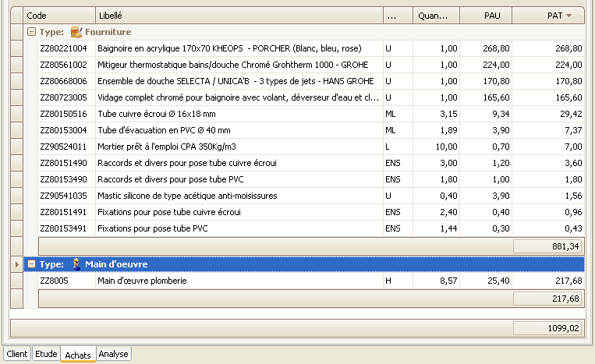The image size is (595, 364).
Task: Select the Baignoire en acrylique KHEOPS row
Action: [229, 48]
